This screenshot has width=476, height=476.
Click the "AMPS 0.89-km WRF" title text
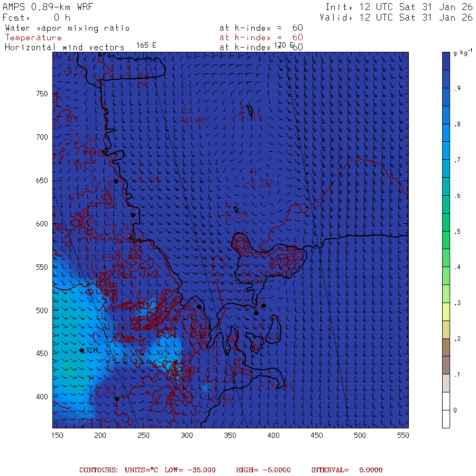[48, 7]
